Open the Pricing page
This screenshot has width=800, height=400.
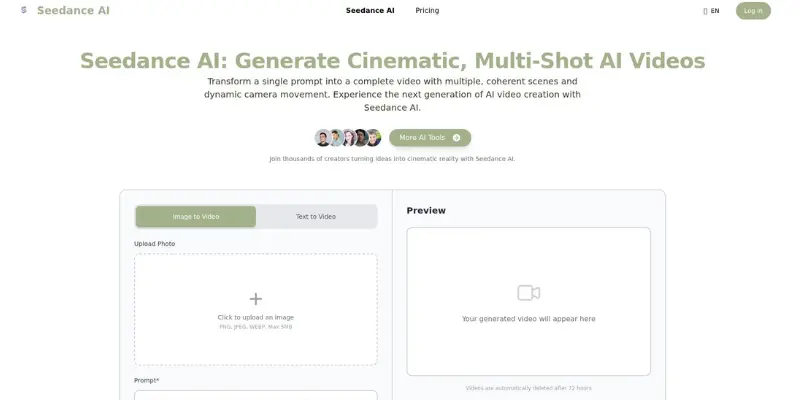427,10
